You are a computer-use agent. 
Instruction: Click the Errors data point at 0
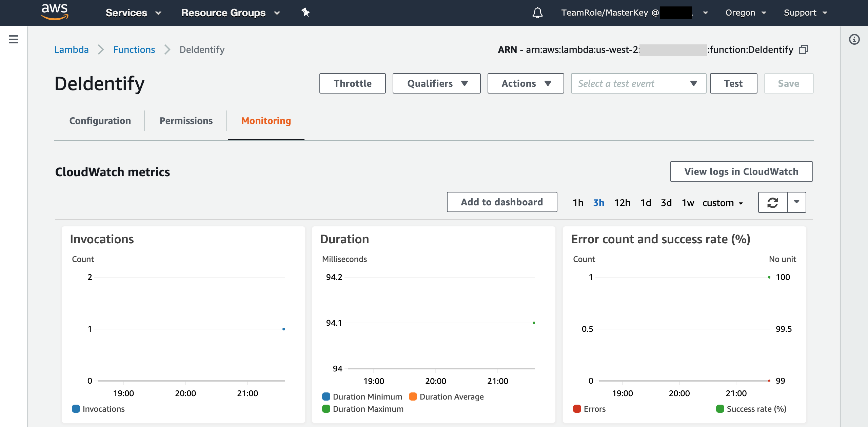(x=769, y=381)
